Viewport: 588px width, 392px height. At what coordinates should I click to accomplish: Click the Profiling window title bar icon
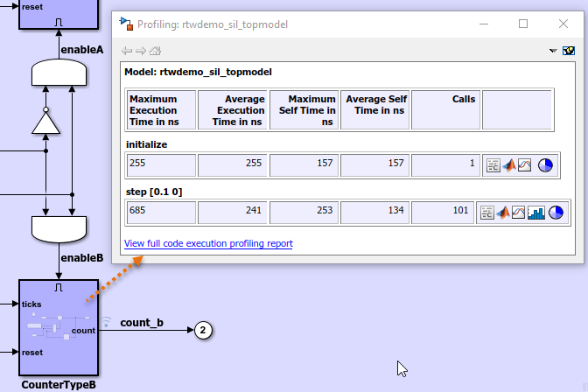pyautogui.click(x=126, y=24)
